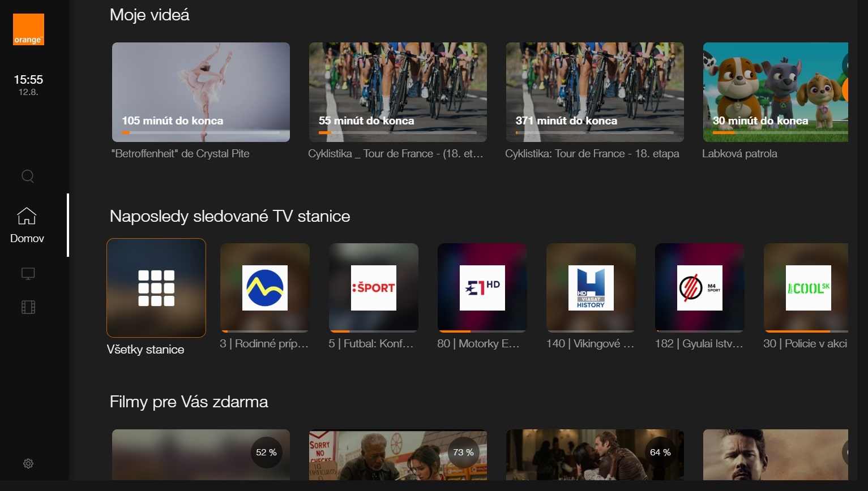Open search with the magnifier icon
This screenshot has height=491, width=868.
pos(28,176)
